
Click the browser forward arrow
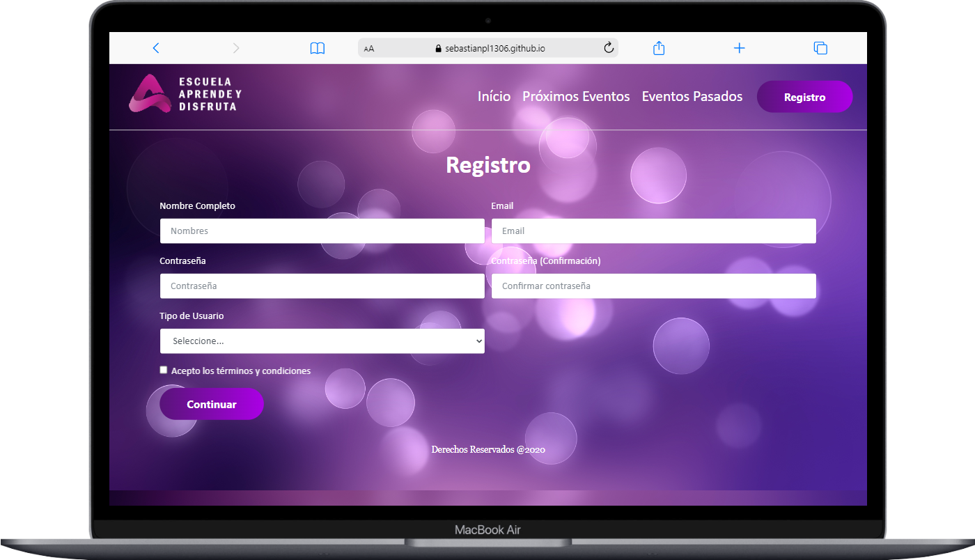(x=236, y=48)
